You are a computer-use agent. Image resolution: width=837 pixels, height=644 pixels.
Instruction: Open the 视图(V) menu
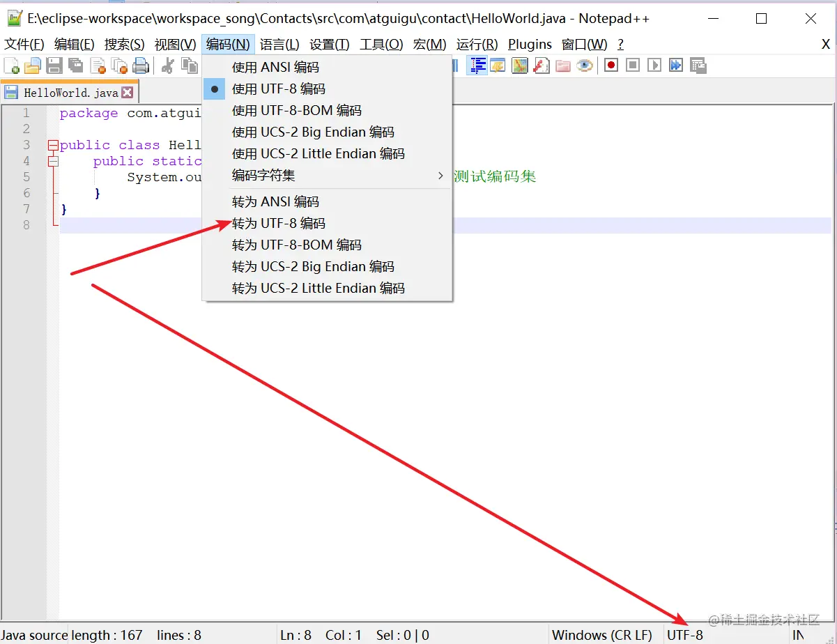[x=175, y=45]
